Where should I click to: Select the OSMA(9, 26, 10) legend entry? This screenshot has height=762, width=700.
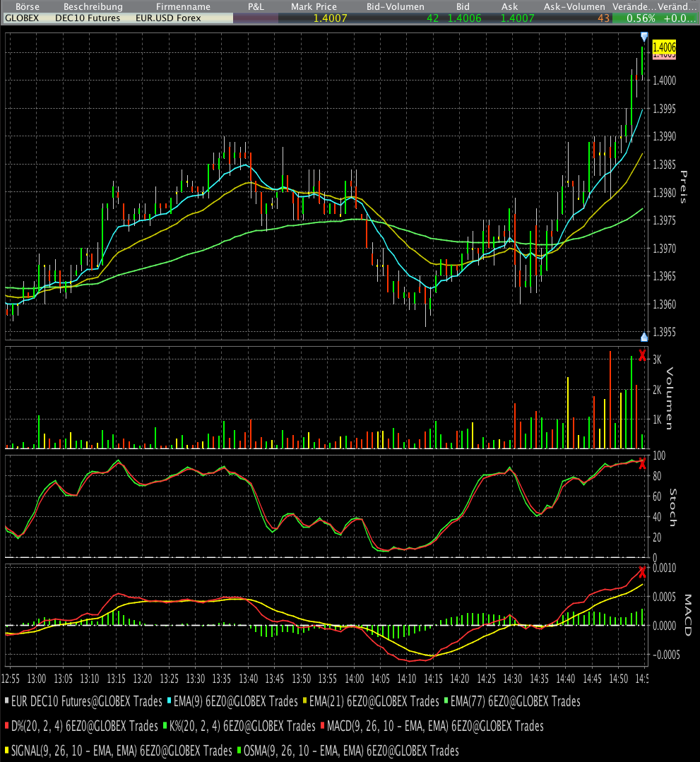(348, 750)
